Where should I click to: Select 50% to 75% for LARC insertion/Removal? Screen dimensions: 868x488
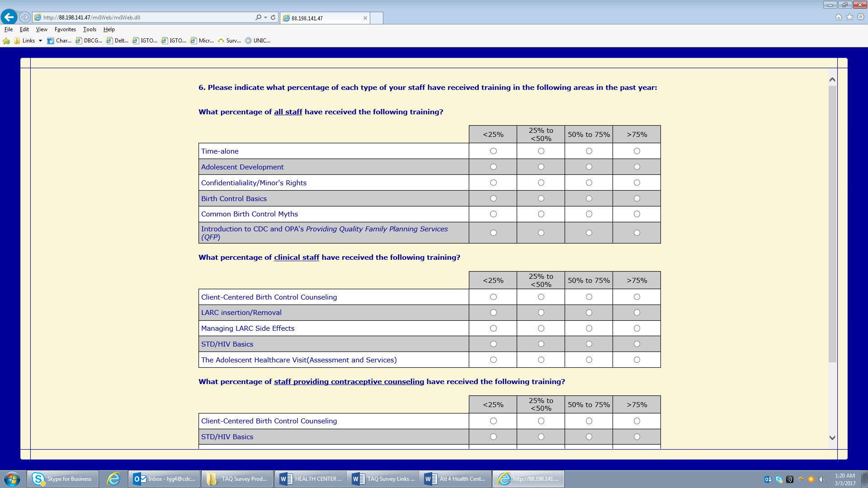(x=589, y=313)
